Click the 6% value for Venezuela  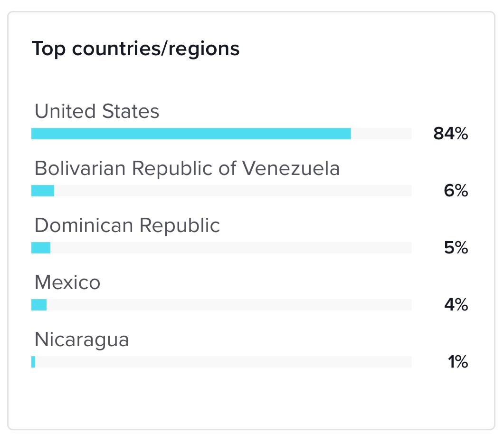coord(456,191)
